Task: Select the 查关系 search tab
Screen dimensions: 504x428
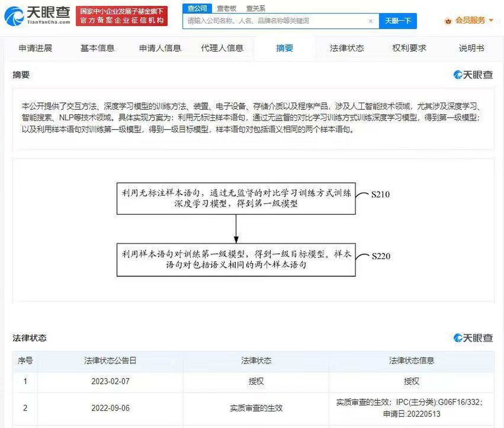Action: 256,8
